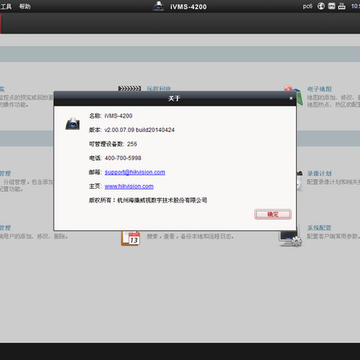Screen dimensions: 360x360
Task: Click the globe network icon in top bar
Action: pyautogui.click(x=321, y=6)
